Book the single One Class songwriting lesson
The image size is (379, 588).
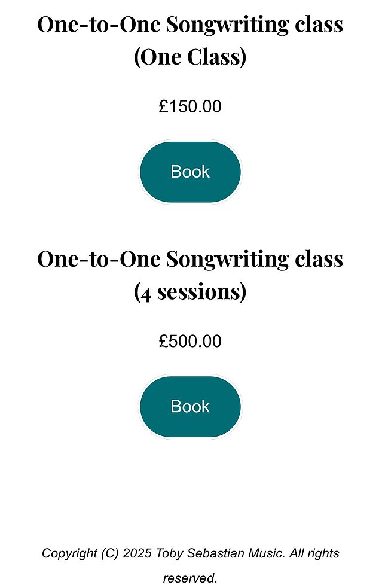click(x=190, y=172)
